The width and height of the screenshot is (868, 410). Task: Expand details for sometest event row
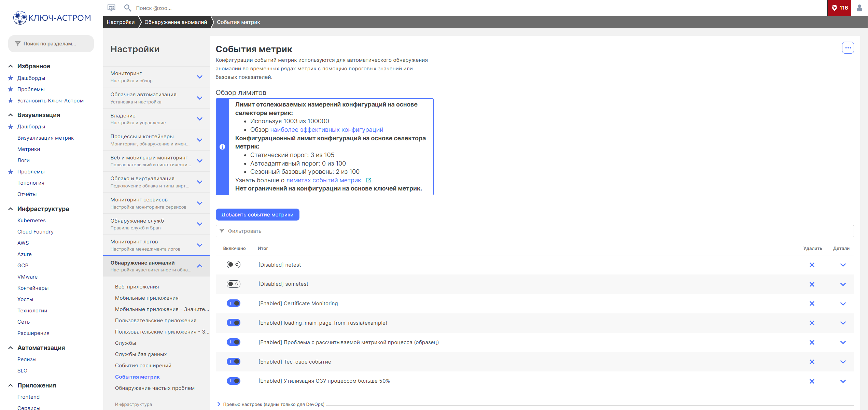click(x=843, y=284)
